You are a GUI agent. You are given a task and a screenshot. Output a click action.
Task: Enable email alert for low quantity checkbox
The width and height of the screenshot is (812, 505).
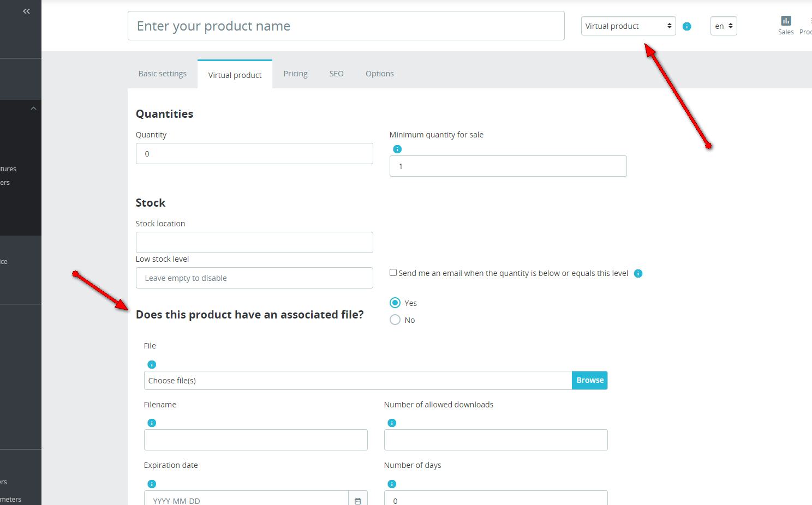point(393,273)
